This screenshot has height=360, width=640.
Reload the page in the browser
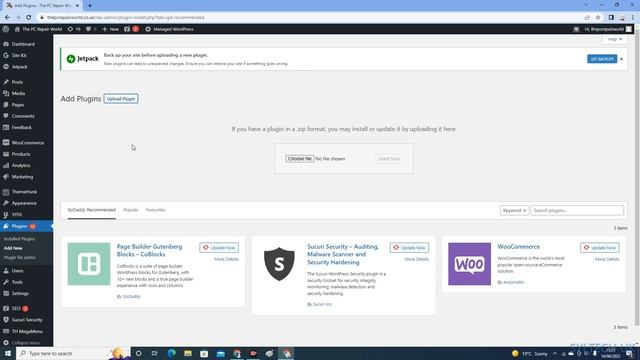[x=29, y=18]
